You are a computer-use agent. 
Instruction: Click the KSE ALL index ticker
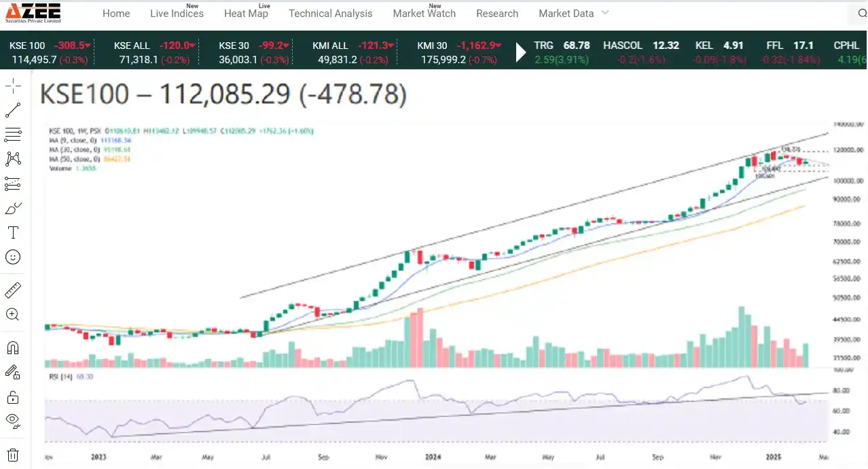click(153, 52)
